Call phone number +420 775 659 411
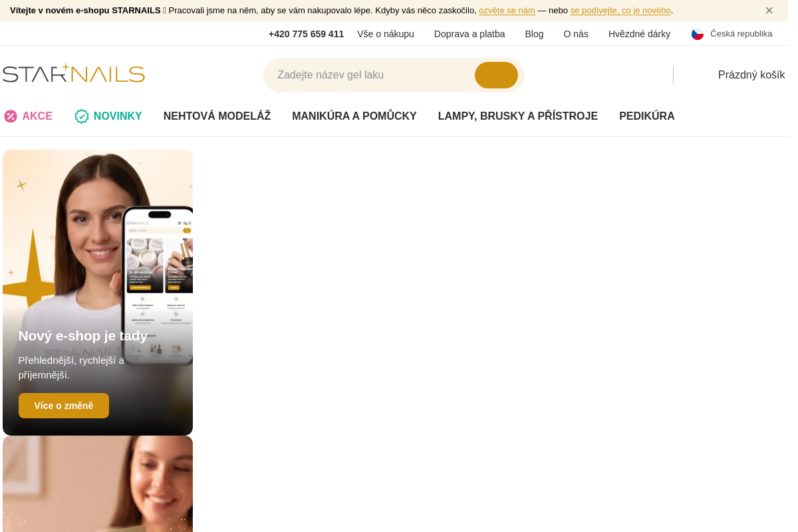This screenshot has width=798, height=532. coord(306,34)
